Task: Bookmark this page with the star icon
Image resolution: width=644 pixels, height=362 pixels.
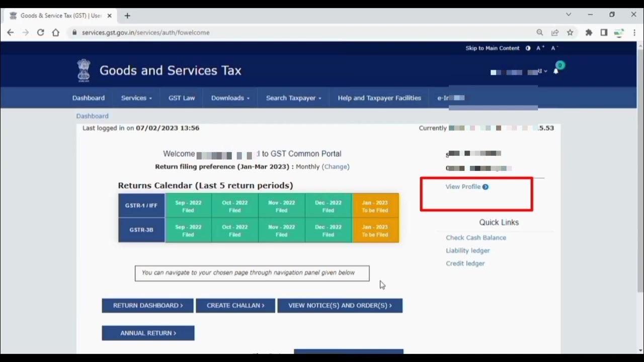Action: point(570,32)
